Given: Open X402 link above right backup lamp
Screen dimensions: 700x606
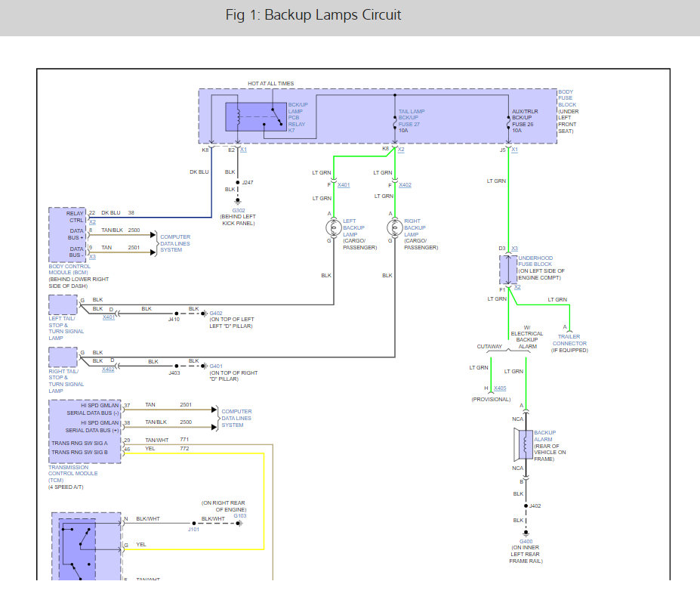Looking at the screenshot, I should pyautogui.click(x=406, y=185).
